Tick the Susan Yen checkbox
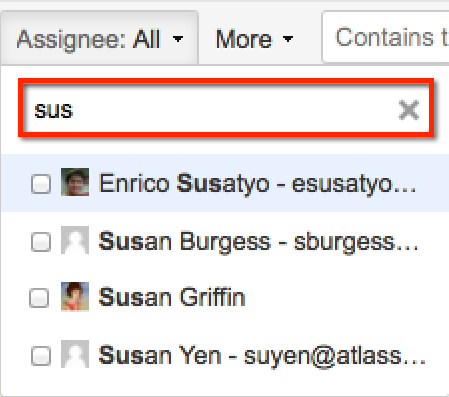This screenshot has width=449, height=397. coord(41,356)
